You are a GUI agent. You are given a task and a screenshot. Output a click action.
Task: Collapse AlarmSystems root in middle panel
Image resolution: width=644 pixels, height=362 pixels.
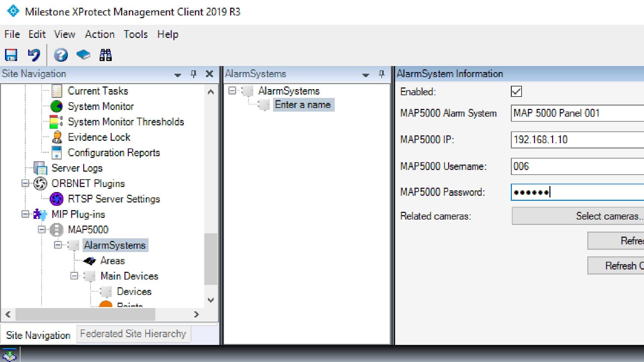click(x=232, y=90)
